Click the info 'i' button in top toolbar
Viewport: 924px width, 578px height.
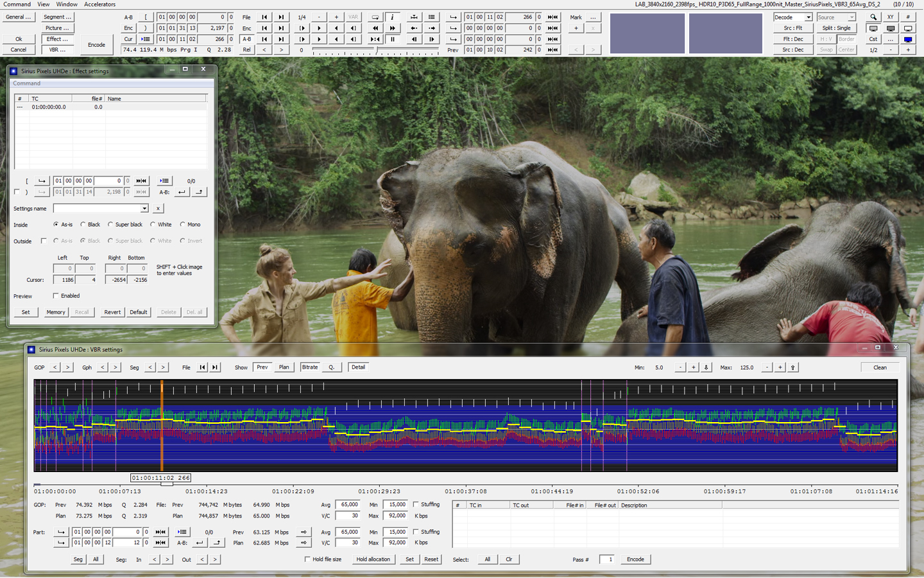(393, 17)
